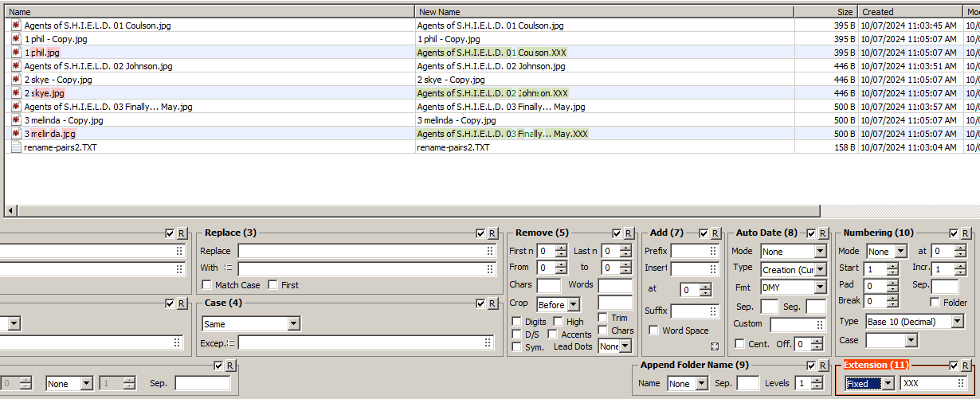
Task: Open the Extension dropdown showing Fixed
Action: coord(869,384)
